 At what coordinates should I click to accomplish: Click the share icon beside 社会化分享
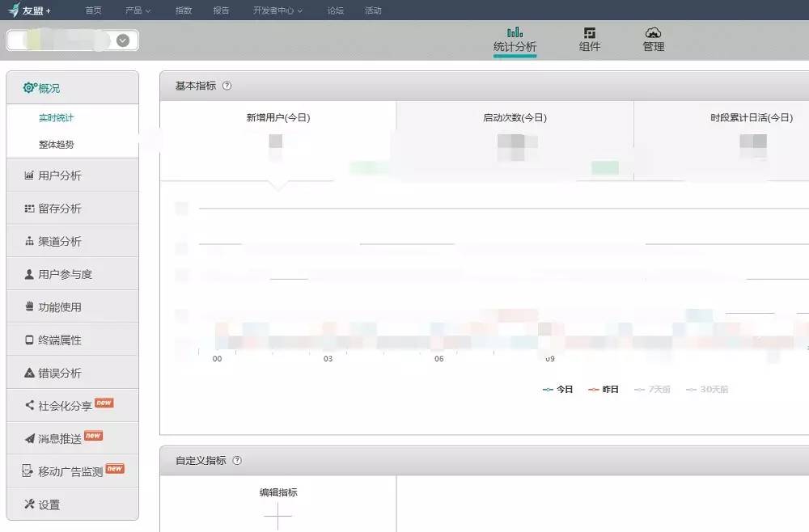[29, 406]
